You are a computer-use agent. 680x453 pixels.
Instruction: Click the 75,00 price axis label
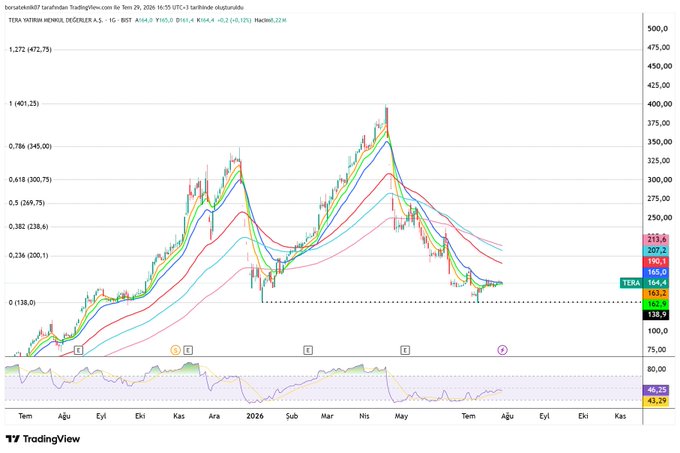[657, 350]
